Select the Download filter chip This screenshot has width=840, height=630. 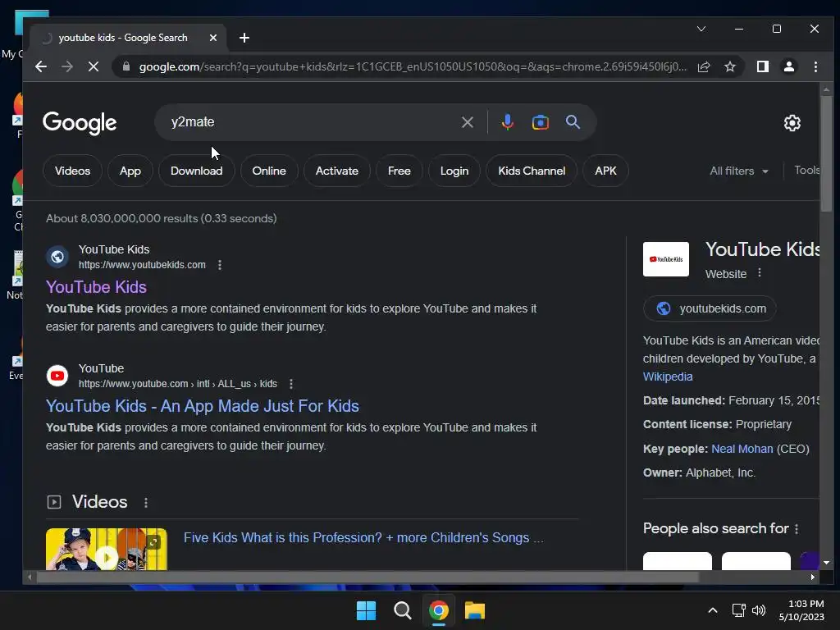pos(197,171)
